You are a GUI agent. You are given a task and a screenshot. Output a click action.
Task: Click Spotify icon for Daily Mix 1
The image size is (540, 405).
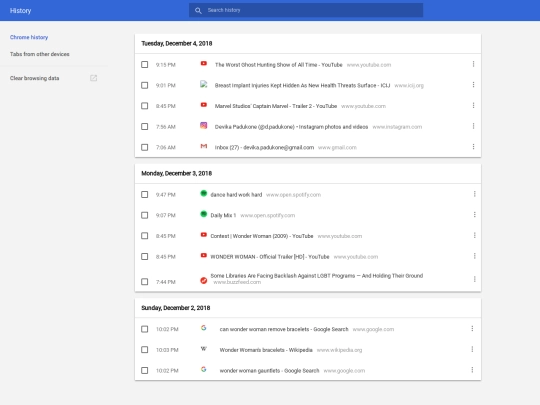coord(204,214)
